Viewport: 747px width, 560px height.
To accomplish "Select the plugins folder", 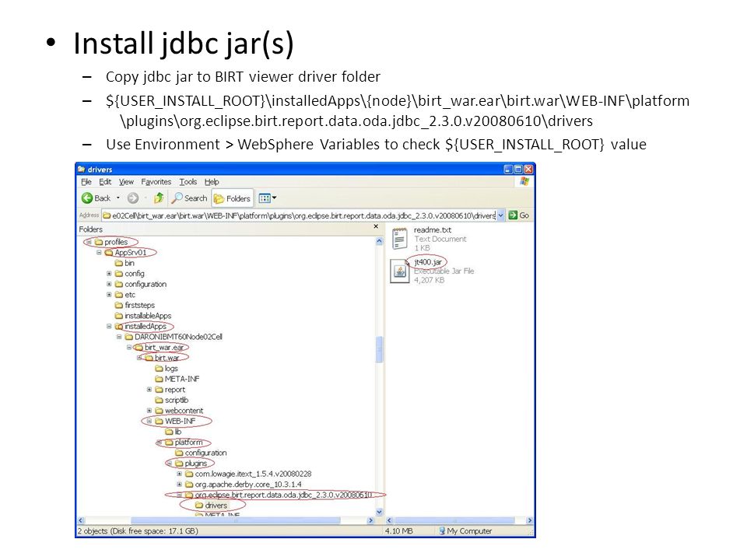I will coord(191,464).
